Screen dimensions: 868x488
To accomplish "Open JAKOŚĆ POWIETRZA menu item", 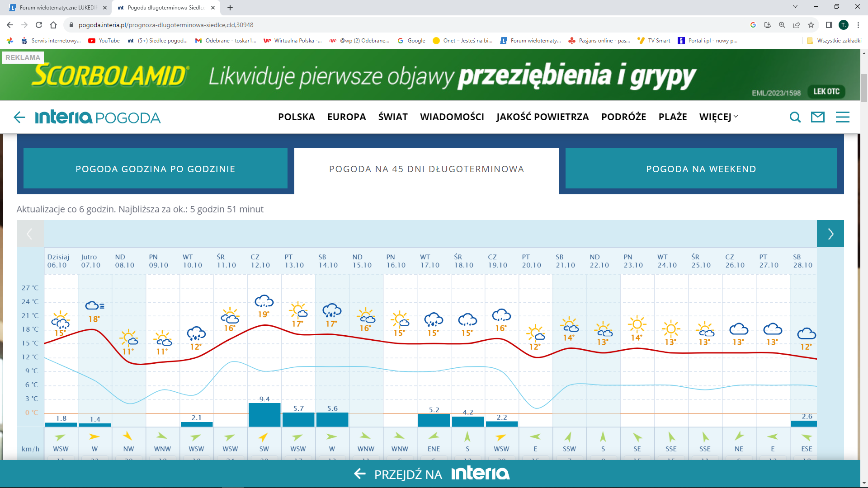I will pos(542,117).
